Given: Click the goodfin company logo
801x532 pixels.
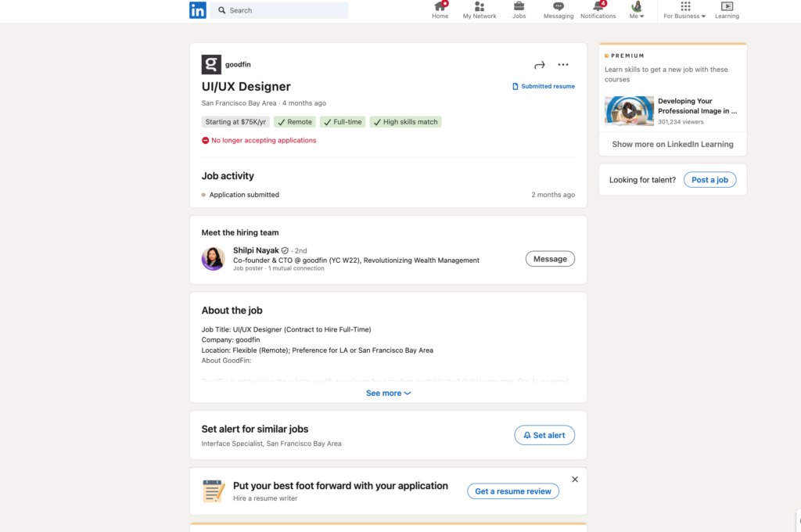Looking at the screenshot, I should [211, 64].
